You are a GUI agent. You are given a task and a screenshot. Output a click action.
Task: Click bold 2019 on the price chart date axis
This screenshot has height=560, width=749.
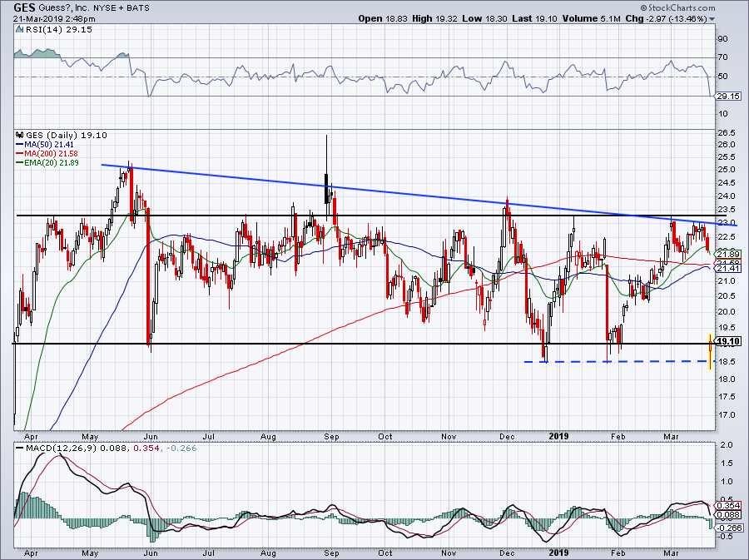tap(559, 436)
